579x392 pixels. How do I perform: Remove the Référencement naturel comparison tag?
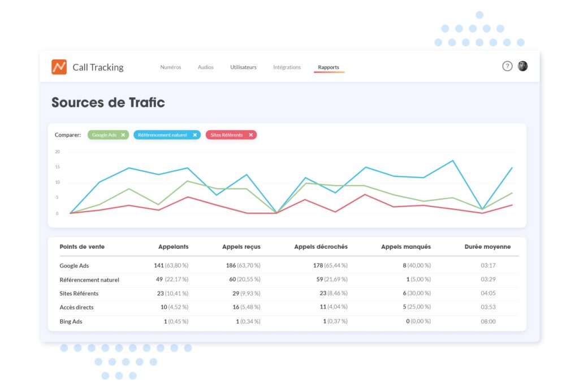tap(195, 135)
